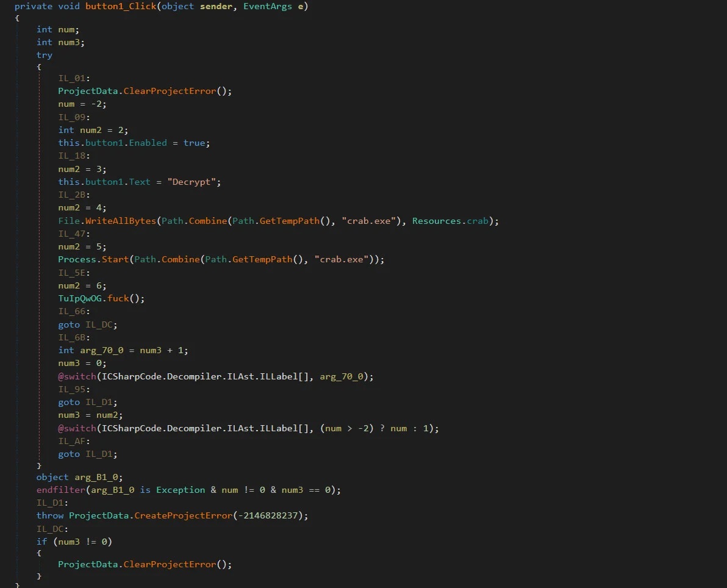Click the last ProjectData.ClearProjectError() call

[145, 564]
